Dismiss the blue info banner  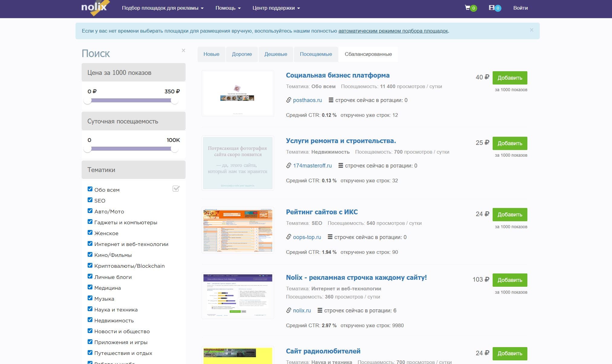531,30
